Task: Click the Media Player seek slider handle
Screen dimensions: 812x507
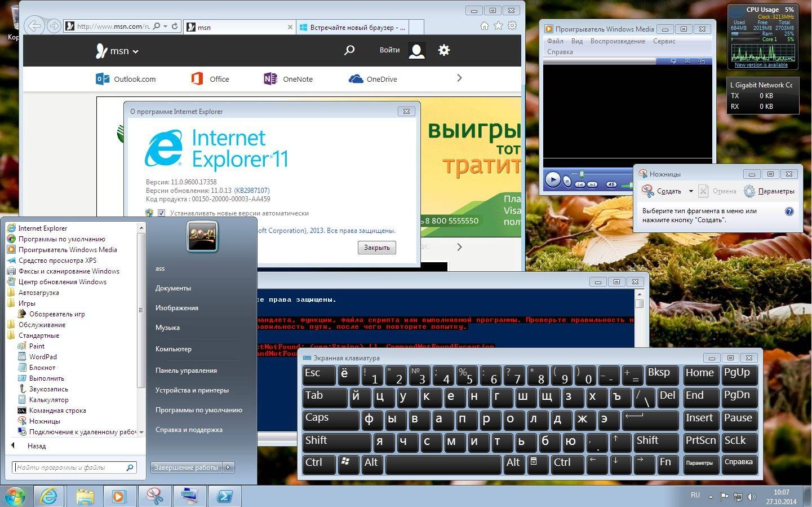Action: (582, 174)
